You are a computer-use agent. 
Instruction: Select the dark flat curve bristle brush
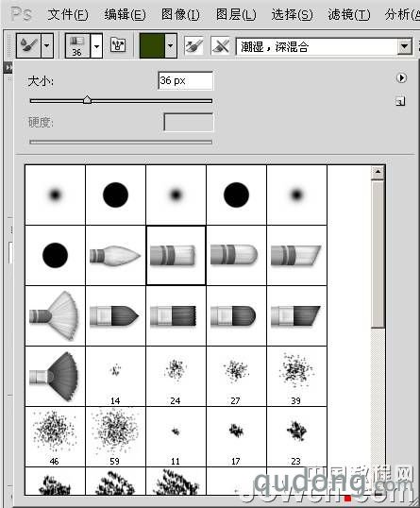point(236,316)
